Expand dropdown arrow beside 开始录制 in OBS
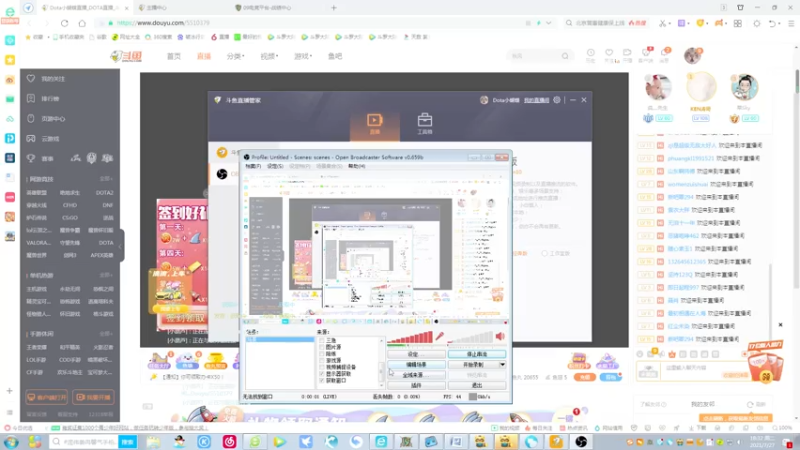800x450 pixels. click(x=503, y=365)
